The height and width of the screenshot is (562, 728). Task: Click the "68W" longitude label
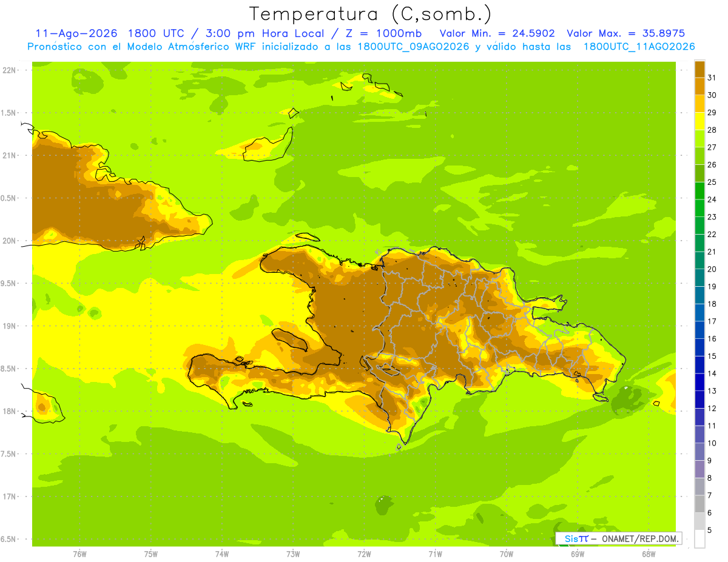pyautogui.click(x=648, y=554)
